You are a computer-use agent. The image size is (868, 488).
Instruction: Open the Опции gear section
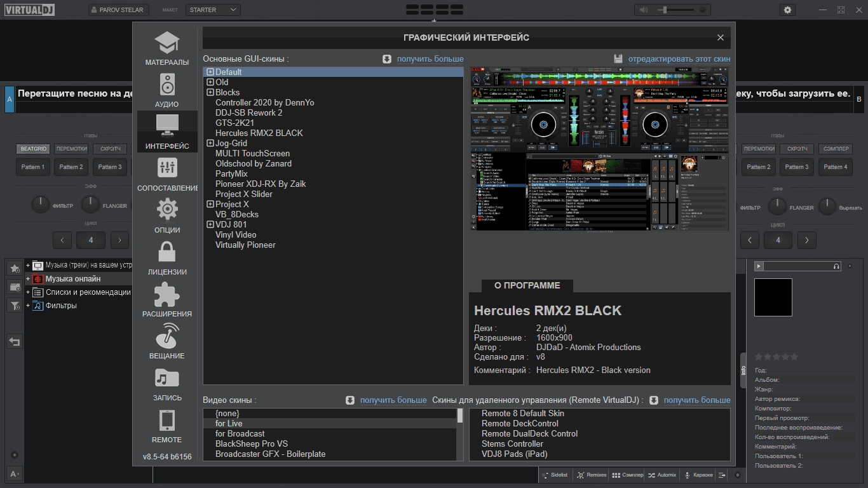coord(167,216)
